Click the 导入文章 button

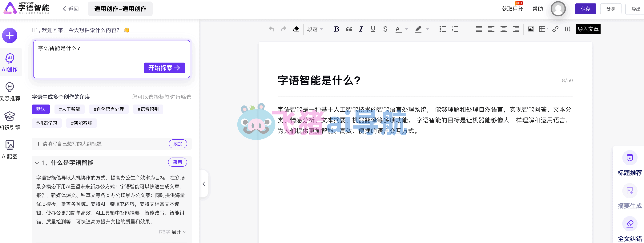pyautogui.click(x=588, y=29)
